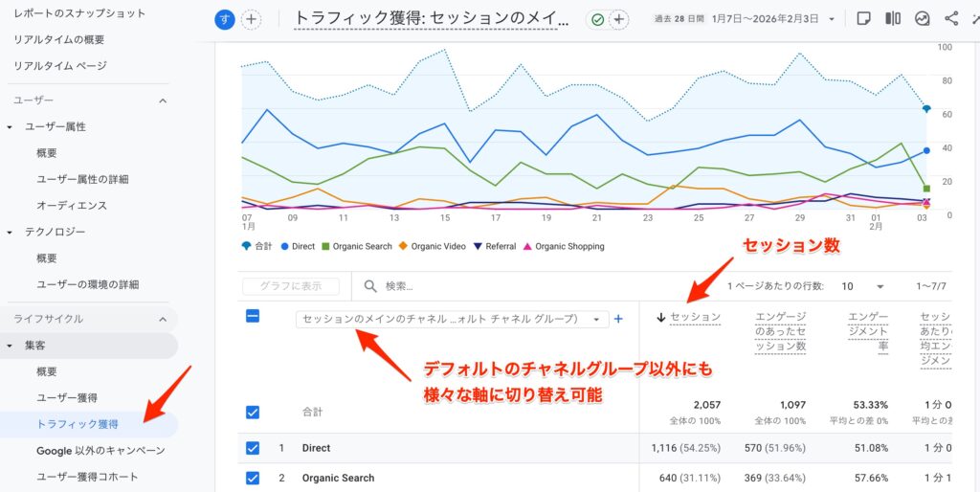
Task: Collapse the ユーザー sidebar section
Action: point(162,101)
